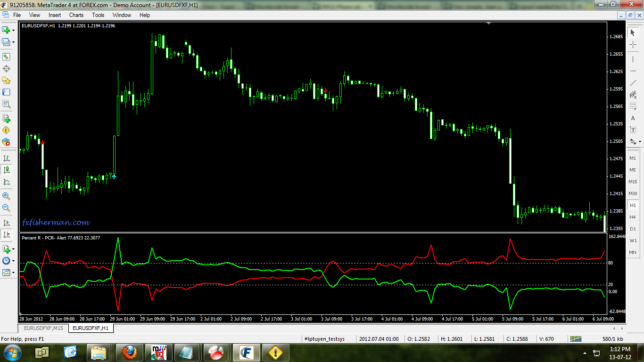Select the trendline drawing tool

tap(633, 83)
